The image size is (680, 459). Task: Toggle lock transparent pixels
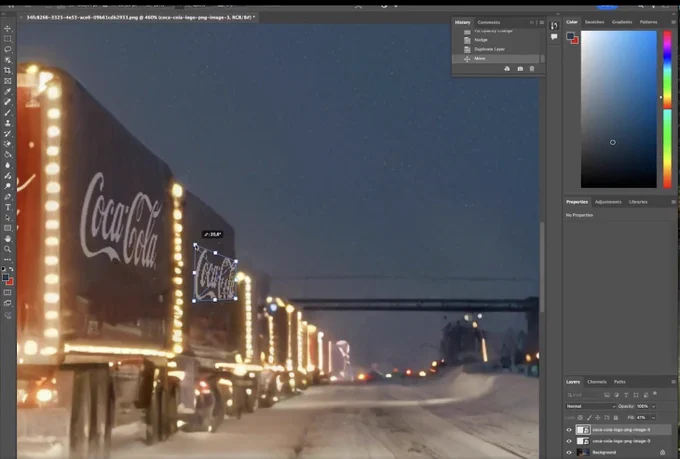580,417
